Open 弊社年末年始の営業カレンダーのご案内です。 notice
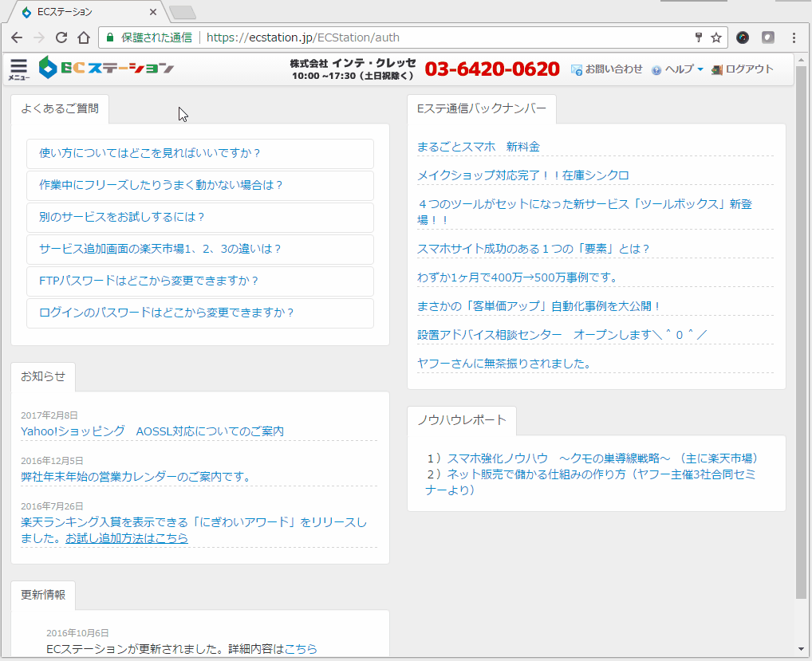 [136, 477]
